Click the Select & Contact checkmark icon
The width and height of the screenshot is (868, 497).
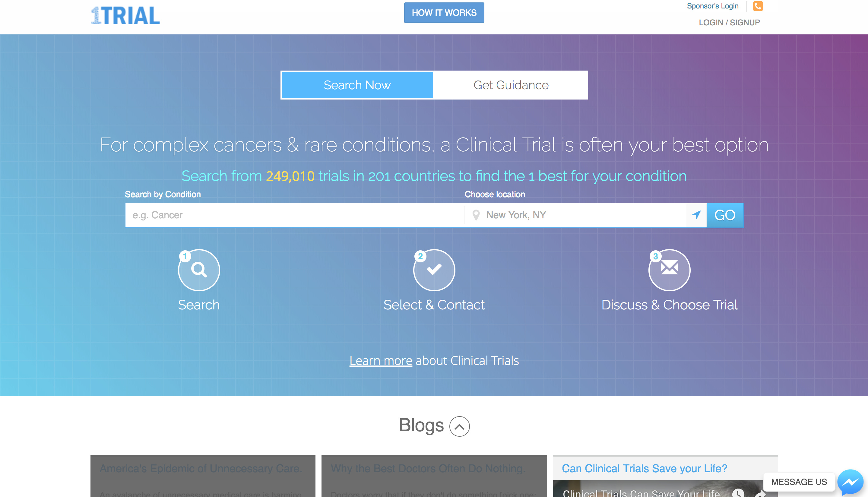434,270
